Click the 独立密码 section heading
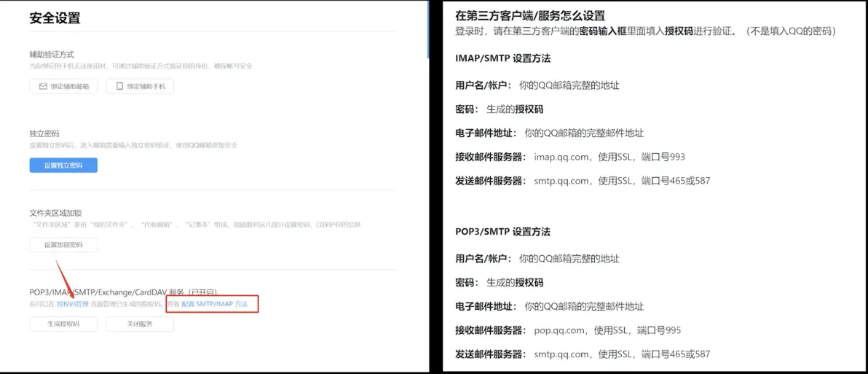 point(44,134)
